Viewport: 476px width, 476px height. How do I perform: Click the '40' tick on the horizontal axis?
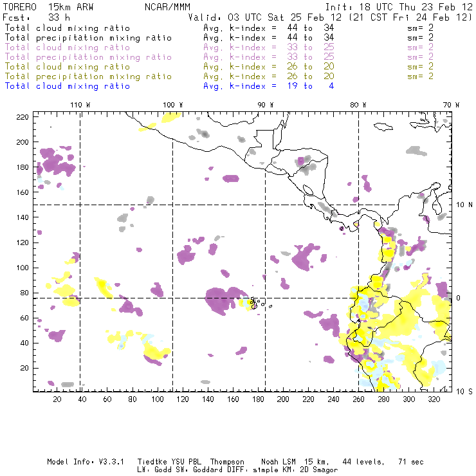tap(82, 399)
